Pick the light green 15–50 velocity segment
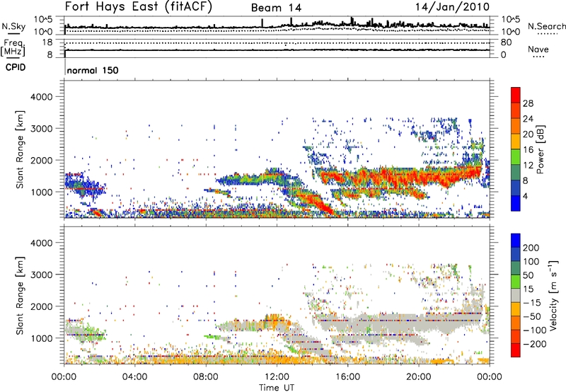The height and width of the screenshot is (392, 566). pos(516,282)
